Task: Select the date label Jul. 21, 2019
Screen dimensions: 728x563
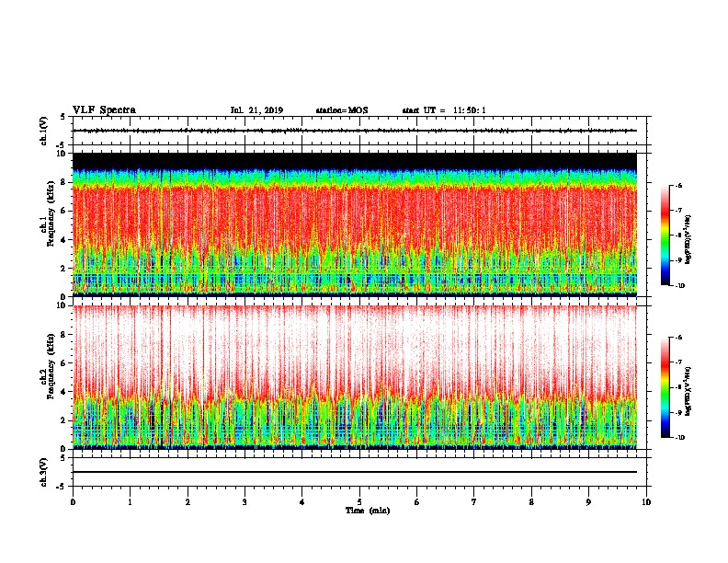Action: point(256,110)
